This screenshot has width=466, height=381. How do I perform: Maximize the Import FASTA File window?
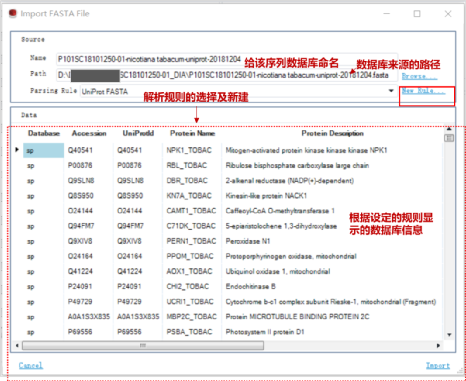pos(417,14)
